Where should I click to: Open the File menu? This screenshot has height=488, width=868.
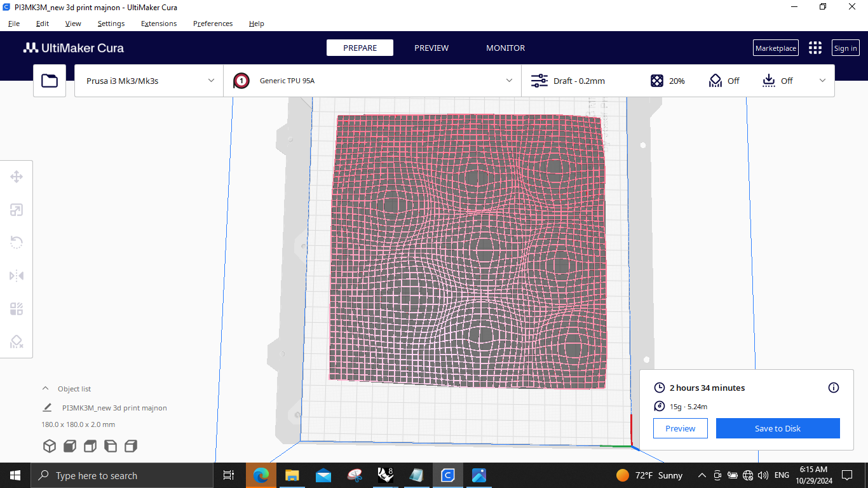click(x=14, y=24)
